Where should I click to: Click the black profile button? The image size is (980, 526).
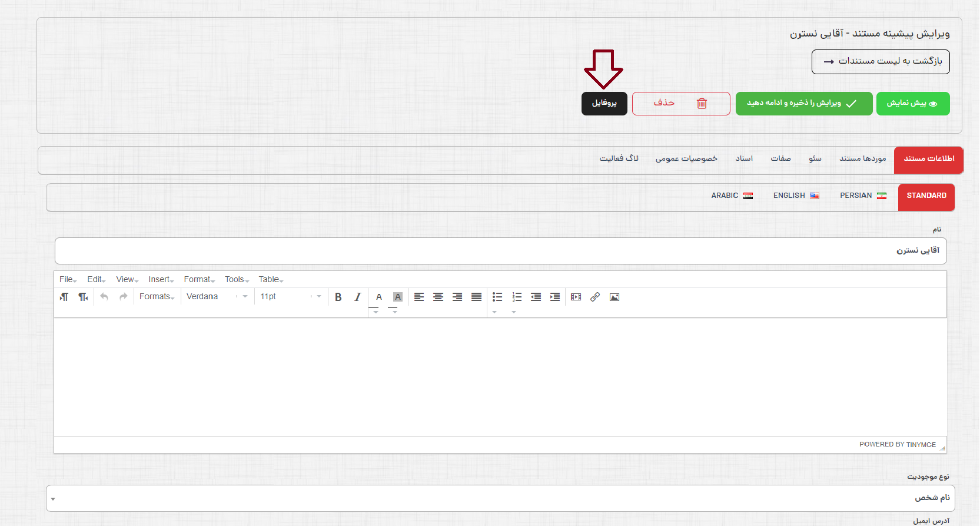(604, 104)
